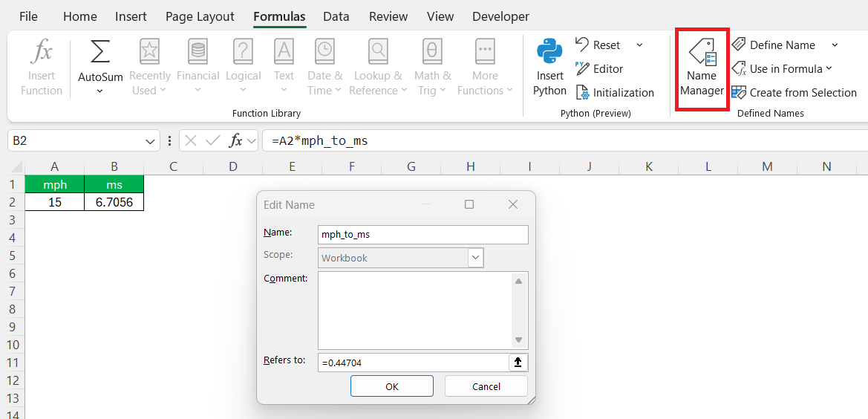Open the Lookup & Reference functions icon
Screen dimensions: 868x419
tap(378, 52)
